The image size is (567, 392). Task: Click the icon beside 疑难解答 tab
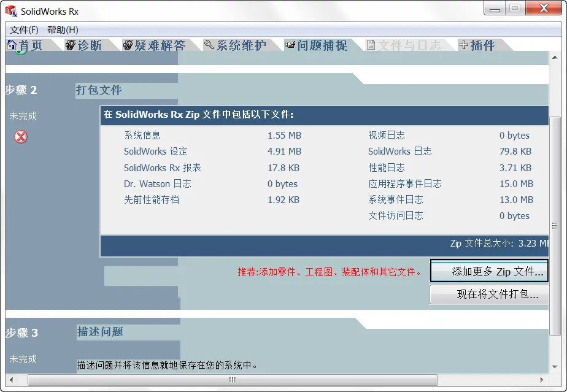click(x=128, y=45)
